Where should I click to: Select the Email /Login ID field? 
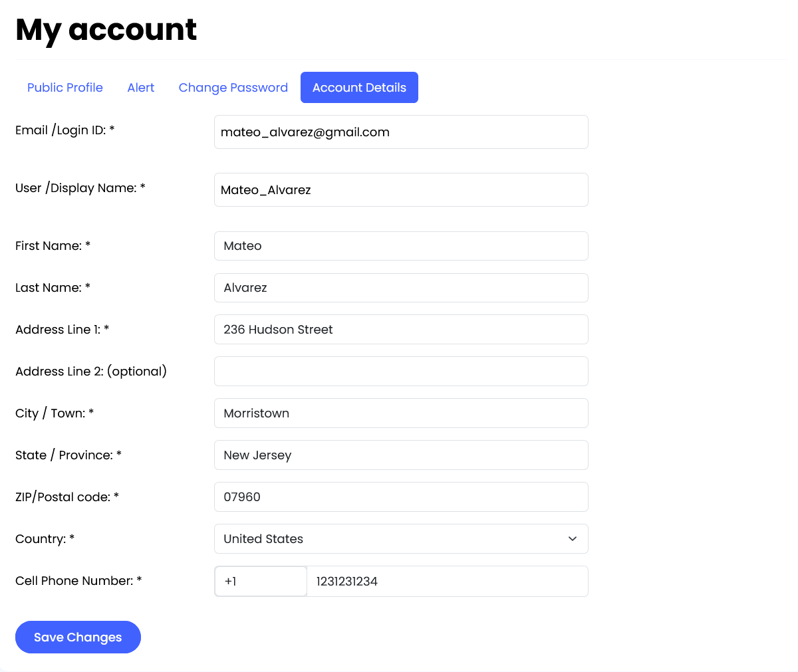point(400,132)
